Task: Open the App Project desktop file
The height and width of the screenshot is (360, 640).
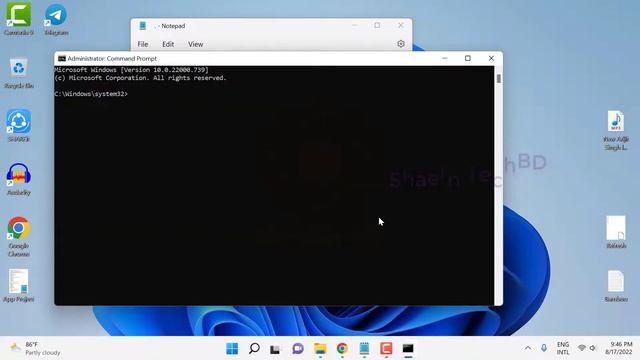Action: tap(18, 286)
